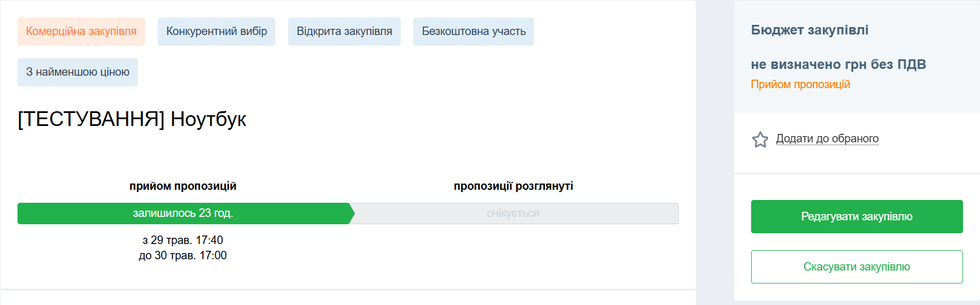Click the 'пропозиції розглянуті' stage label
The image size is (980, 305).
tap(513, 186)
